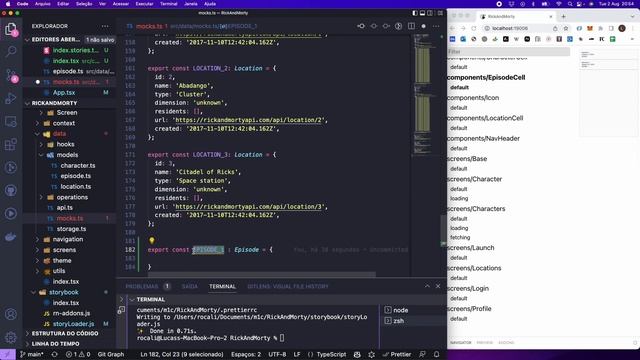Open components/LocationCell story in browser
The height and width of the screenshot is (360, 640).
[485, 118]
